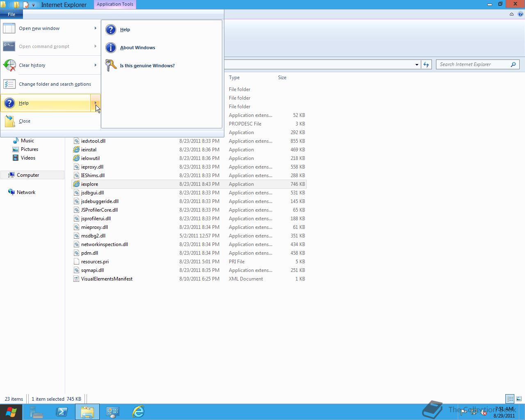
Task: Click the jsdbgui.dll file icon
Action: tap(76, 193)
